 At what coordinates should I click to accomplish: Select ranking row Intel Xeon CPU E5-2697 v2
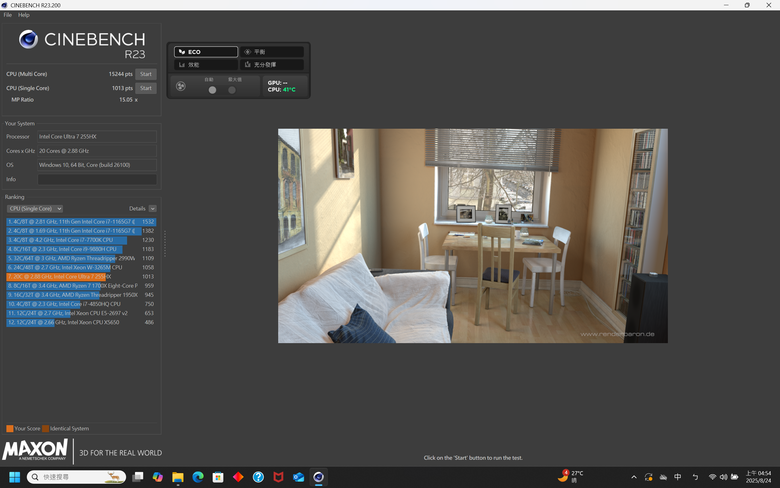tap(81, 313)
